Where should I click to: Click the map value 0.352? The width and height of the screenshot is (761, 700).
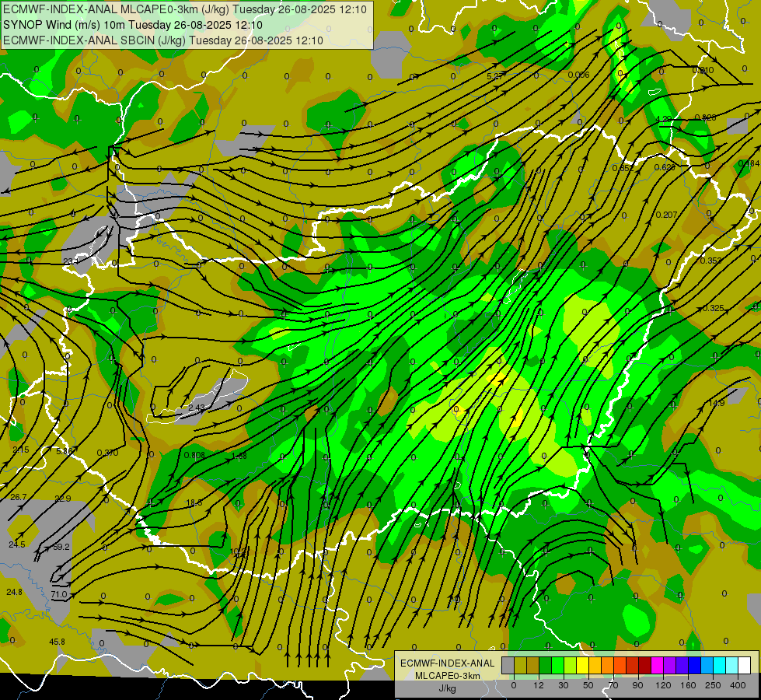coord(623,168)
